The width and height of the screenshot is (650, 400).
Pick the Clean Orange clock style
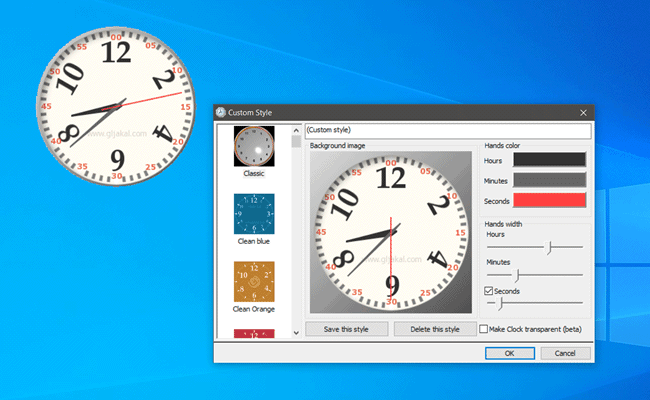click(253, 281)
